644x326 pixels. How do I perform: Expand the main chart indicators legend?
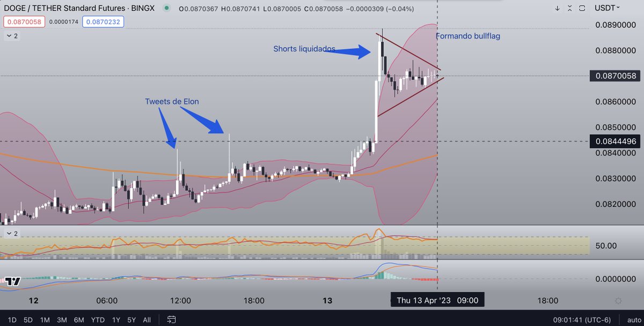pos(11,36)
